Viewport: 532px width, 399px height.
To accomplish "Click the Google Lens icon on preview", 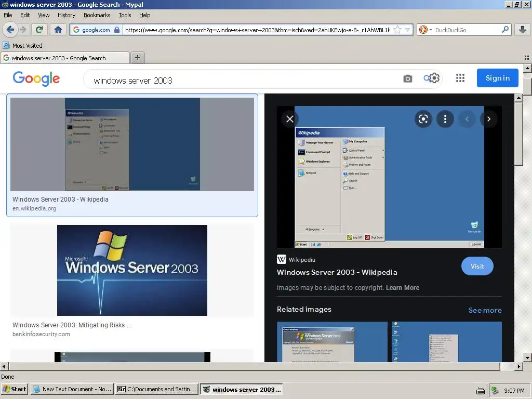I will 423,119.
